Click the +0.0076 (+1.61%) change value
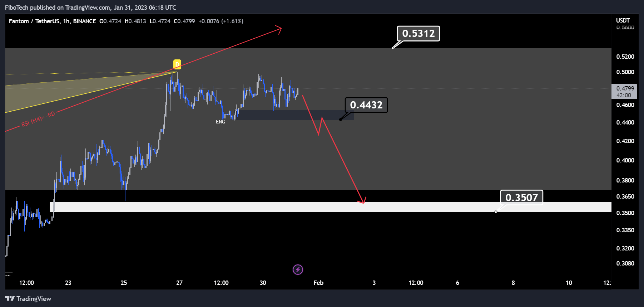The width and height of the screenshot is (644, 307). click(x=221, y=21)
